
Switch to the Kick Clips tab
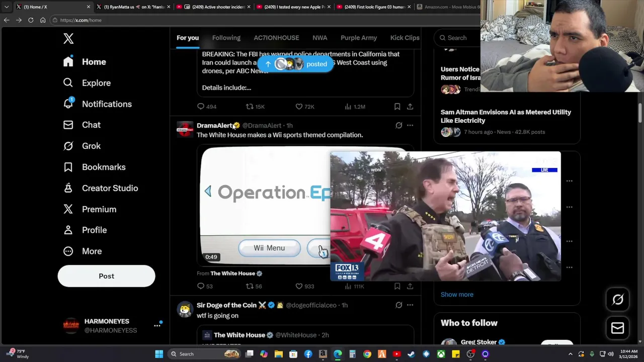405,38
